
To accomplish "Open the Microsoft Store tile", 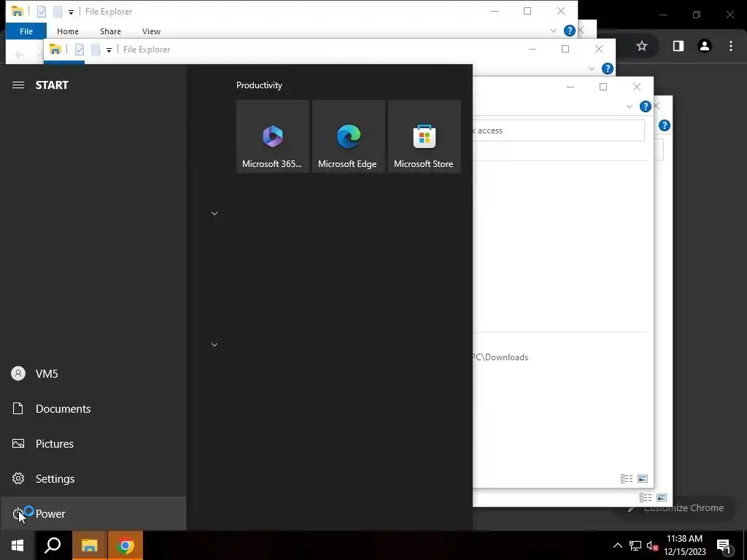I will coord(424,136).
